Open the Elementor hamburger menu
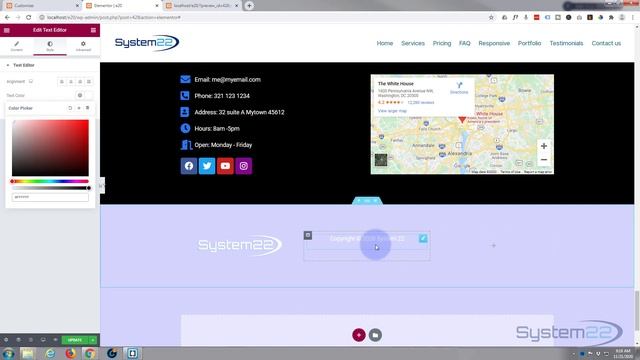 7,30
